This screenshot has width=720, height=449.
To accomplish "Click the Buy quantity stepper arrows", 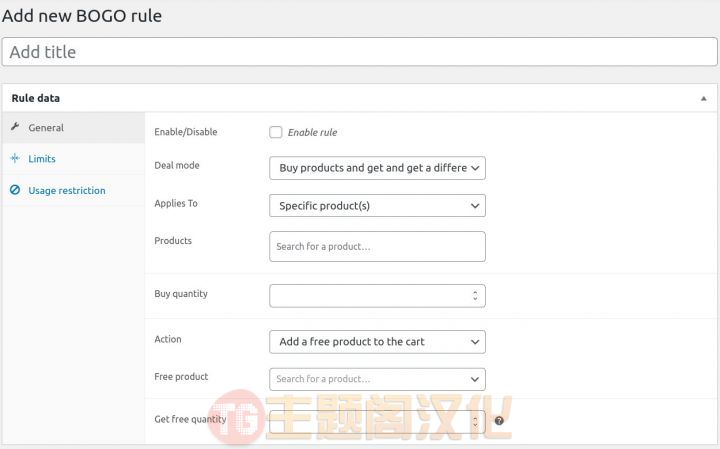I will 475,296.
